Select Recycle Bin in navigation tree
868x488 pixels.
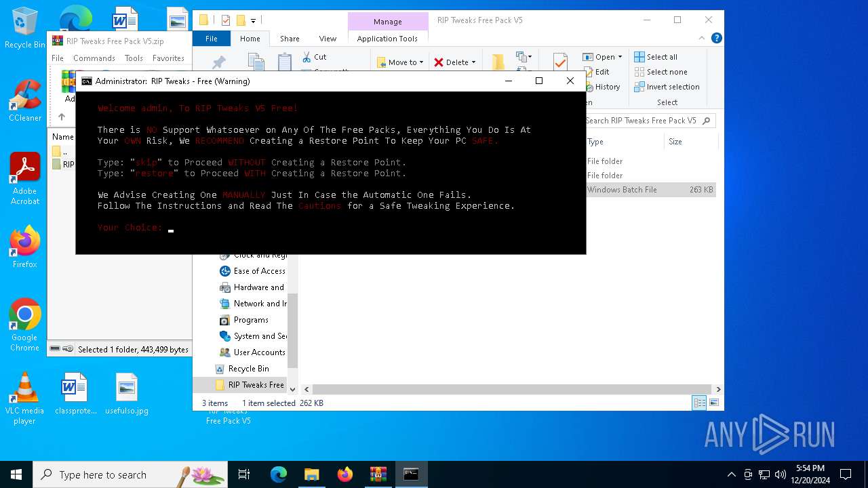click(x=242, y=369)
